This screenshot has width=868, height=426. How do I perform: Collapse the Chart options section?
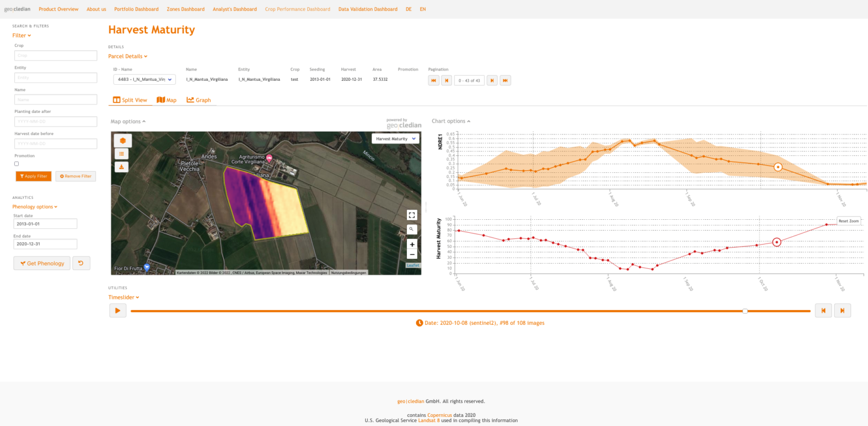tap(450, 121)
